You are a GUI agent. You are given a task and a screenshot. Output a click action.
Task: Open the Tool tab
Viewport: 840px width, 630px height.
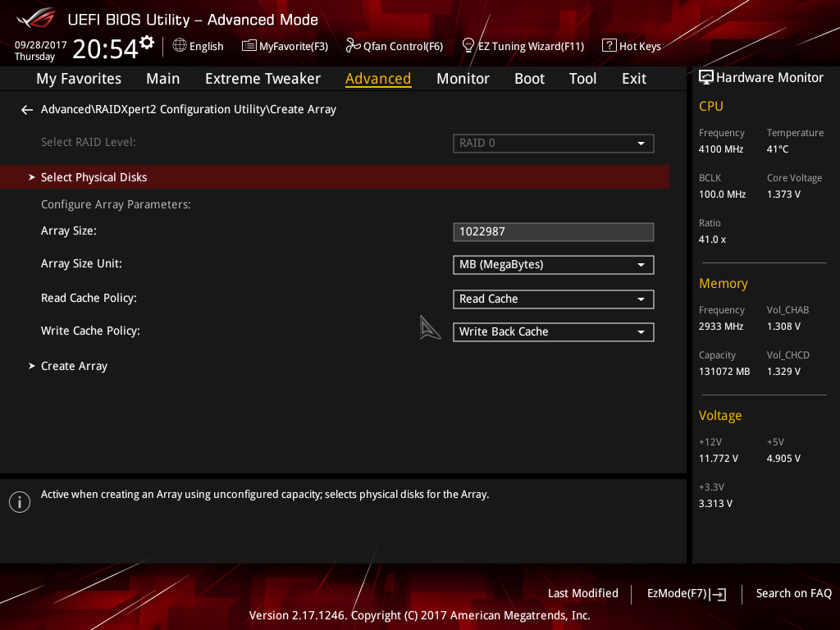coord(582,79)
